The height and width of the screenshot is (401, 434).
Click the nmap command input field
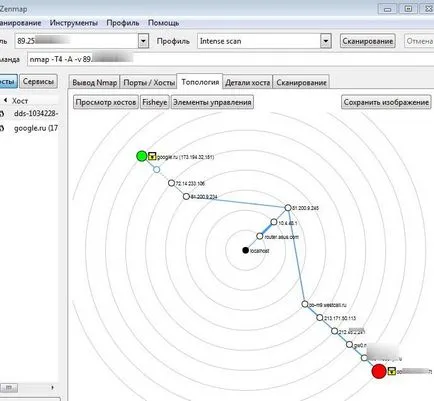pyautogui.click(x=230, y=59)
